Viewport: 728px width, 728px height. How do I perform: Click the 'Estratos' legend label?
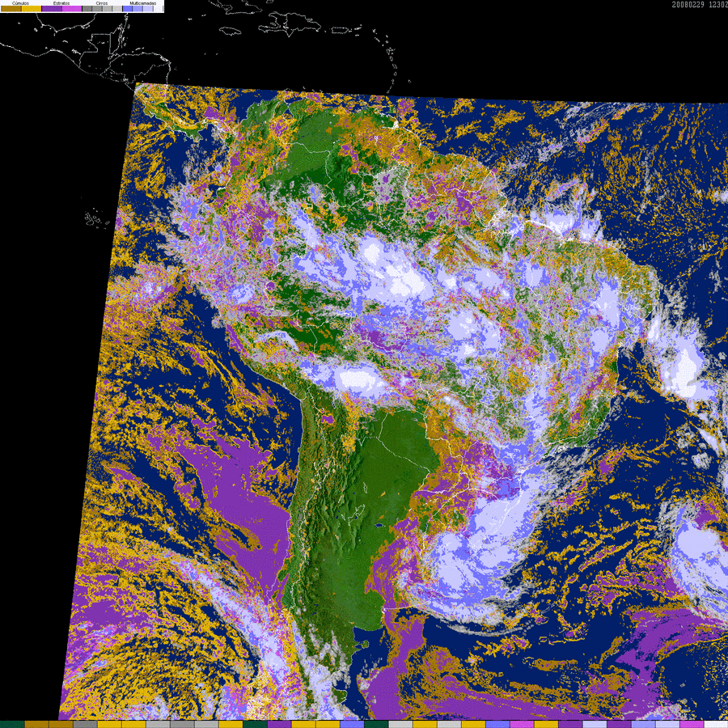click(x=61, y=3)
